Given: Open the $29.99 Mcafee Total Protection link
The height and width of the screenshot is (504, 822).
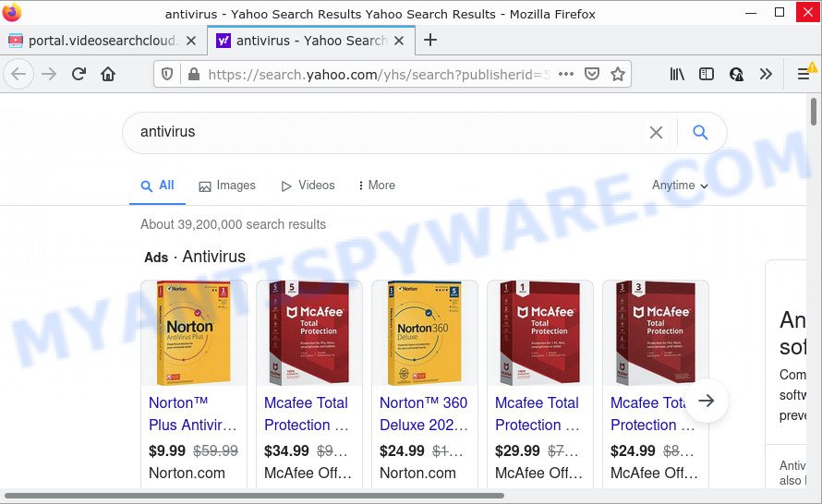Looking at the screenshot, I should (538, 414).
